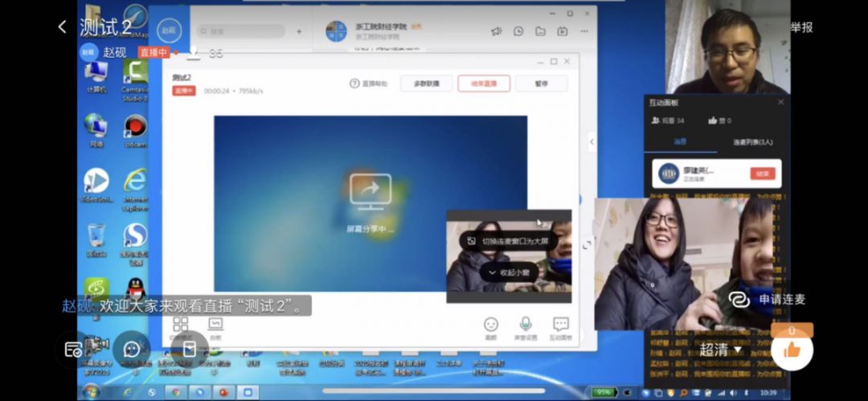This screenshot has width=868, height=401.
Task: Collapse the small window via 收起小窗
Action: point(508,272)
